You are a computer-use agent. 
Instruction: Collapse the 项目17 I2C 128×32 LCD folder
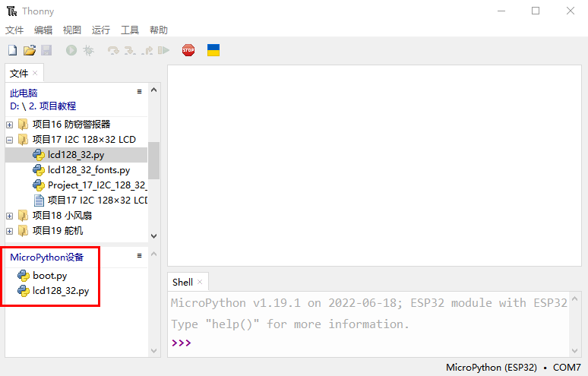coord(9,140)
